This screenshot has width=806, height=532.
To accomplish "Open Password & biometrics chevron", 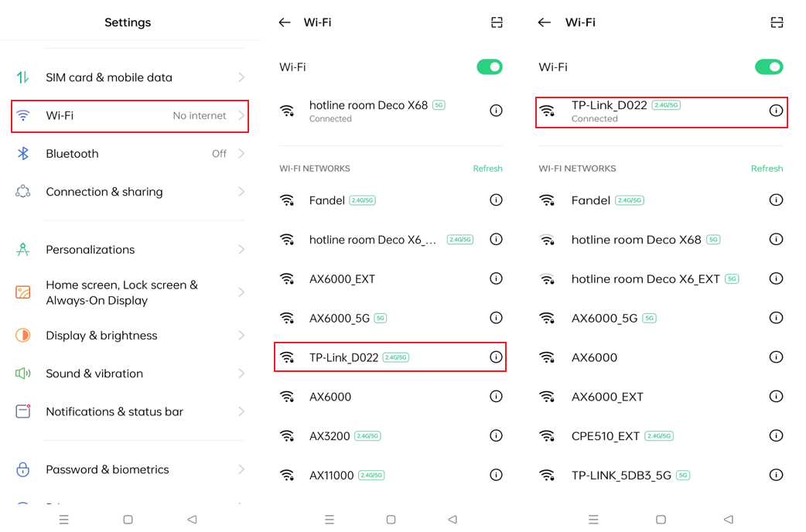I will (241, 469).
